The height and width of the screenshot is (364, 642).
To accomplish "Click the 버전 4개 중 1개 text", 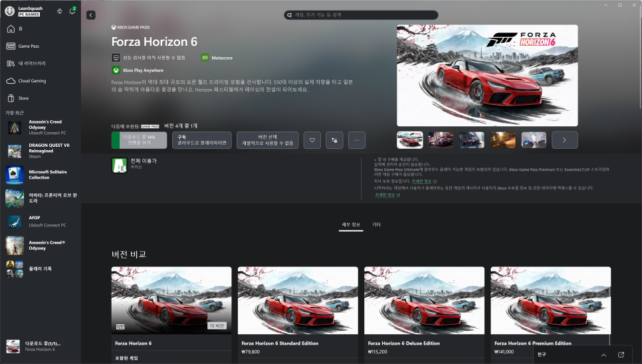I will click(181, 126).
